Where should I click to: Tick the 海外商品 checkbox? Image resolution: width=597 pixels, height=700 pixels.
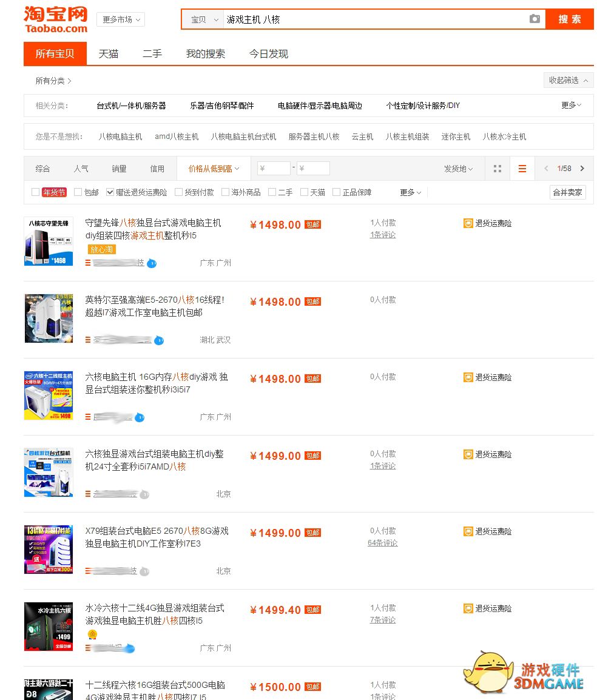pyautogui.click(x=226, y=192)
